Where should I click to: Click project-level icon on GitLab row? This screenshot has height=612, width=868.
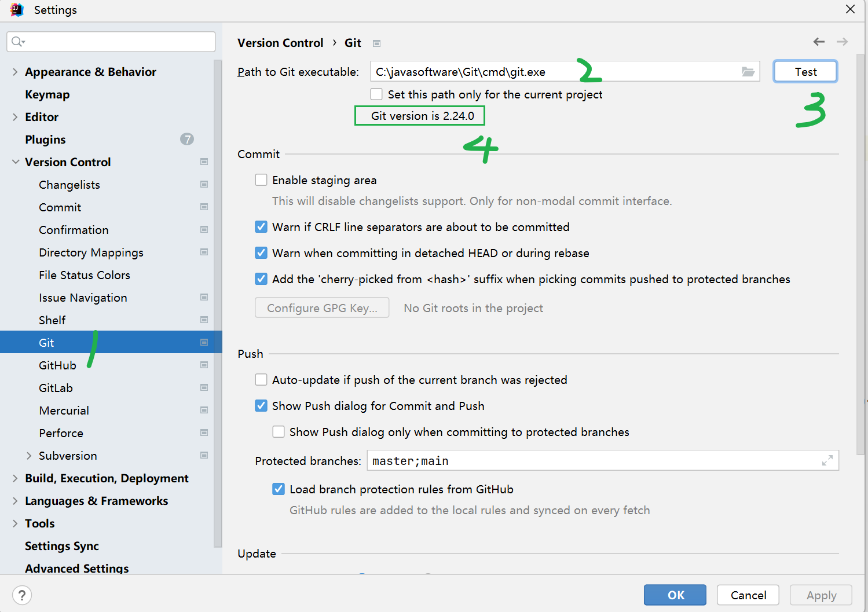click(x=204, y=387)
